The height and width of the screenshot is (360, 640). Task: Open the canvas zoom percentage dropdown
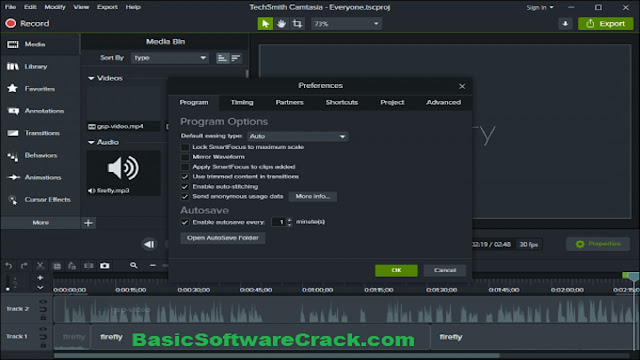(x=346, y=24)
